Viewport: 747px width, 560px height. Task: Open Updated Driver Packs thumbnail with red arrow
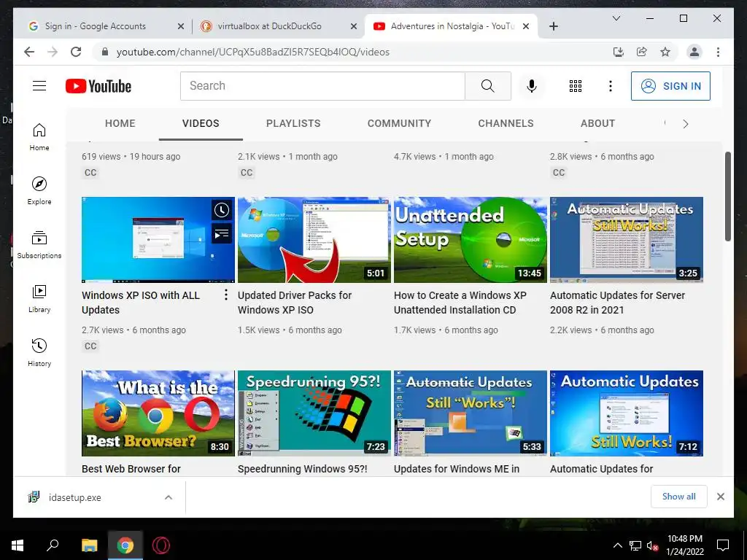tap(314, 239)
